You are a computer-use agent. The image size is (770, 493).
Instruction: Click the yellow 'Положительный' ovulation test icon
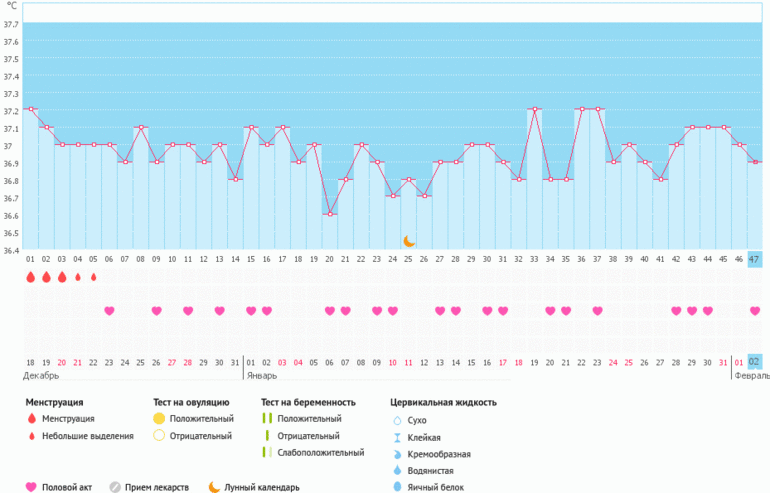click(159, 419)
